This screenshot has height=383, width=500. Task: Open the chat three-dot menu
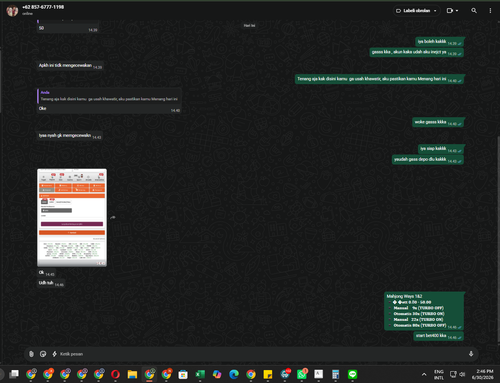click(490, 11)
